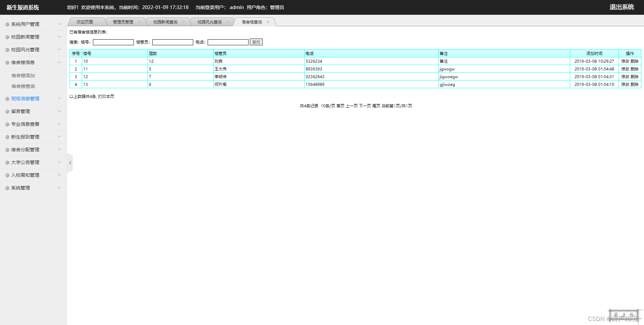Focus the 楼管员 search input field
This screenshot has width=644, height=325.
pos(173,42)
